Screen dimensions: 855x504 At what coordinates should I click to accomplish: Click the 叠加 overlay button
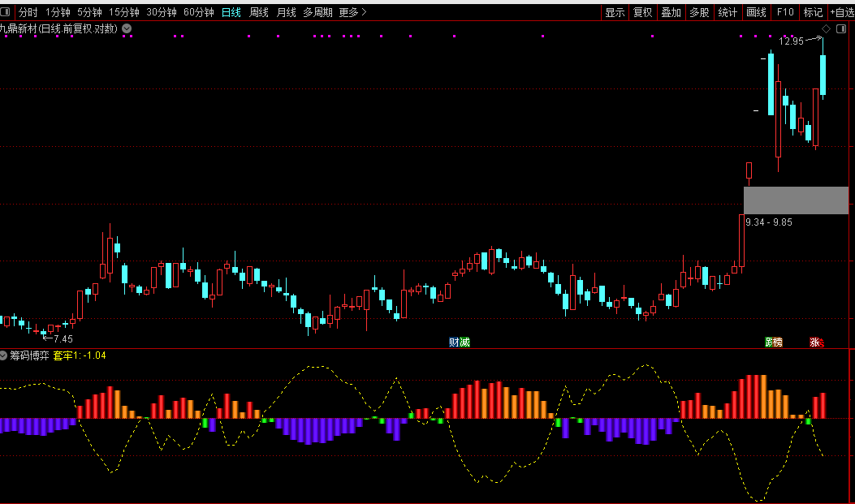[671, 12]
